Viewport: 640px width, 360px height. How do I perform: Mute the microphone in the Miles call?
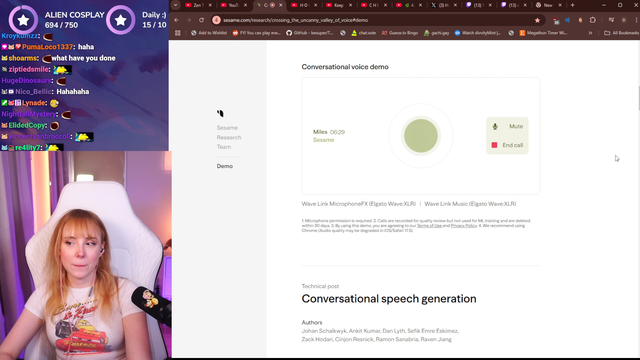click(x=507, y=127)
